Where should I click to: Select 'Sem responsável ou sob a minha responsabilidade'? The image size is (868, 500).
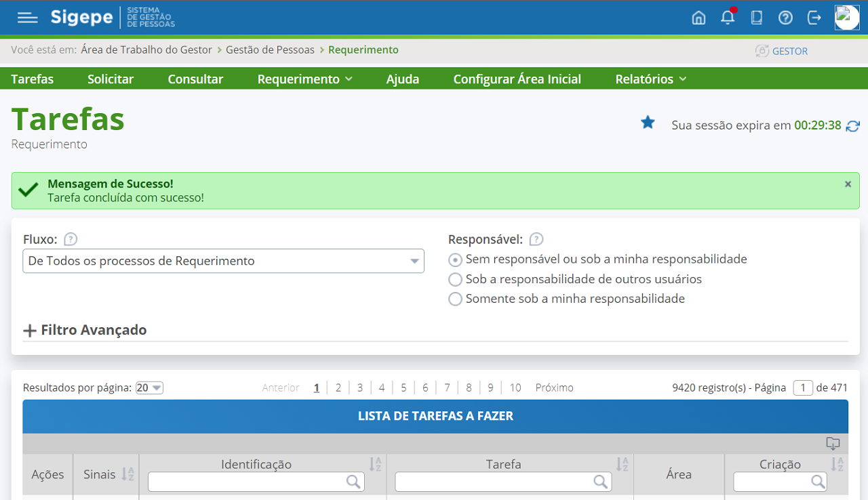[456, 259]
